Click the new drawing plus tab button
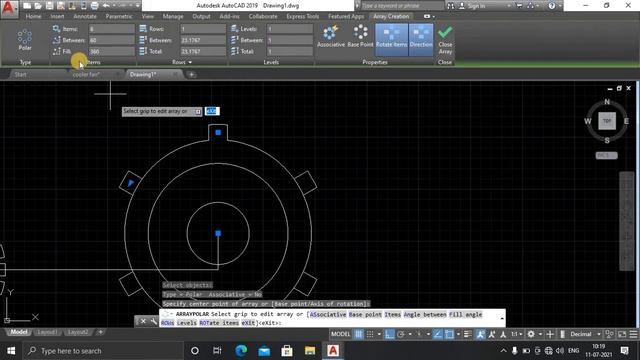Image resolution: width=640 pixels, height=360 pixels. point(191,74)
